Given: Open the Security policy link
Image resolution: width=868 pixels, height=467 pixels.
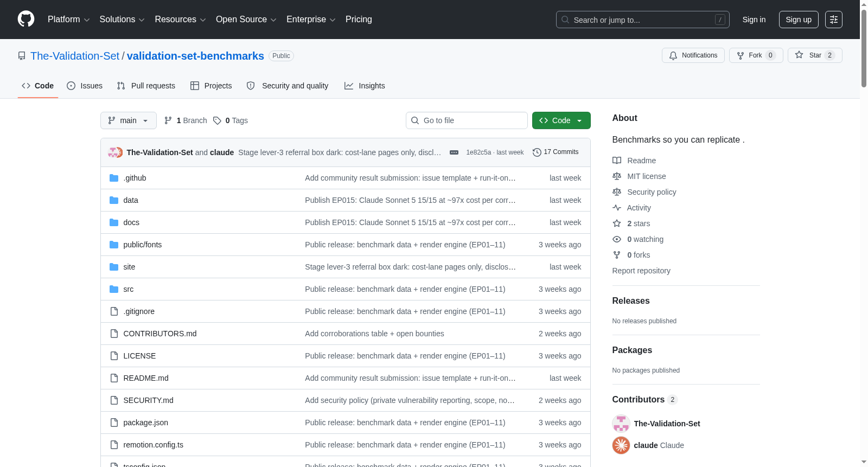Looking at the screenshot, I should pos(652,192).
